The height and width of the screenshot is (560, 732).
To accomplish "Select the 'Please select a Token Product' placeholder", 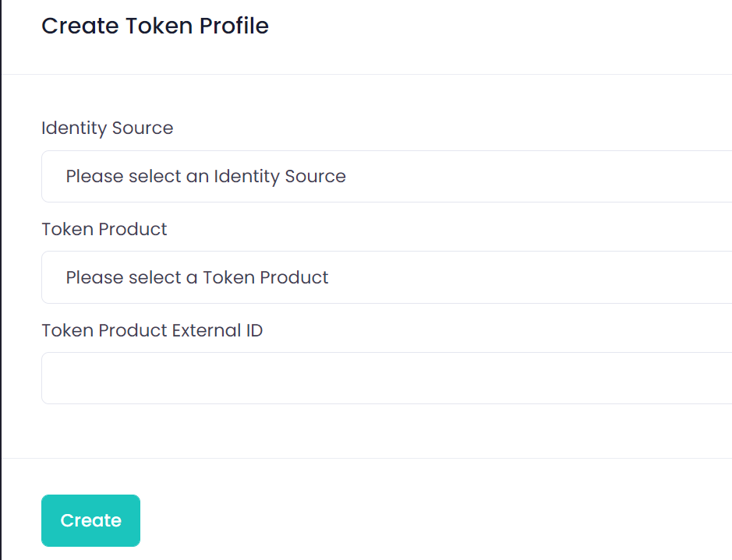I will pyautogui.click(x=197, y=277).
